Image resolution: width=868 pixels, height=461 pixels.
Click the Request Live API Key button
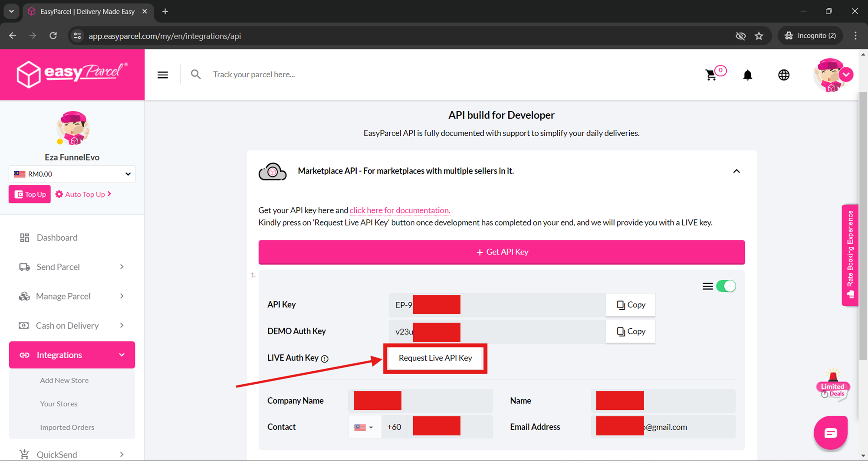(435, 358)
